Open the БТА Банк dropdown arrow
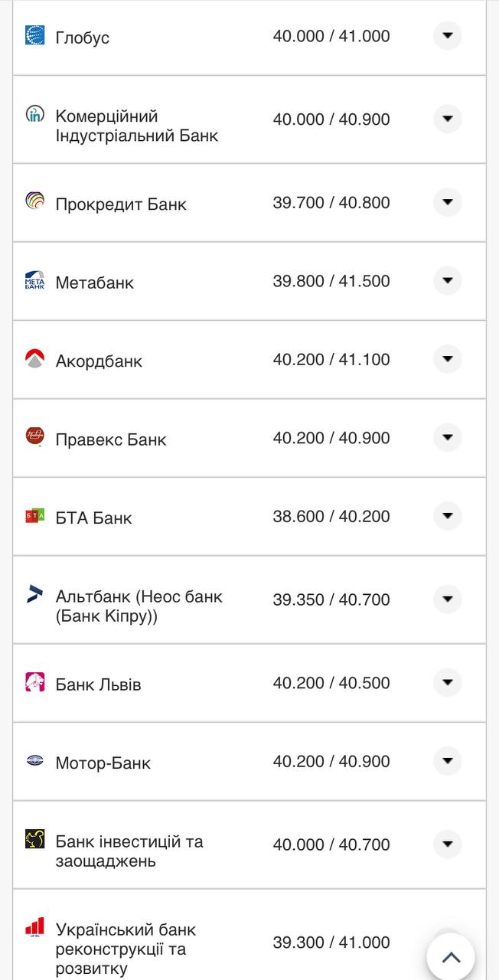499x980 pixels. point(448,516)
